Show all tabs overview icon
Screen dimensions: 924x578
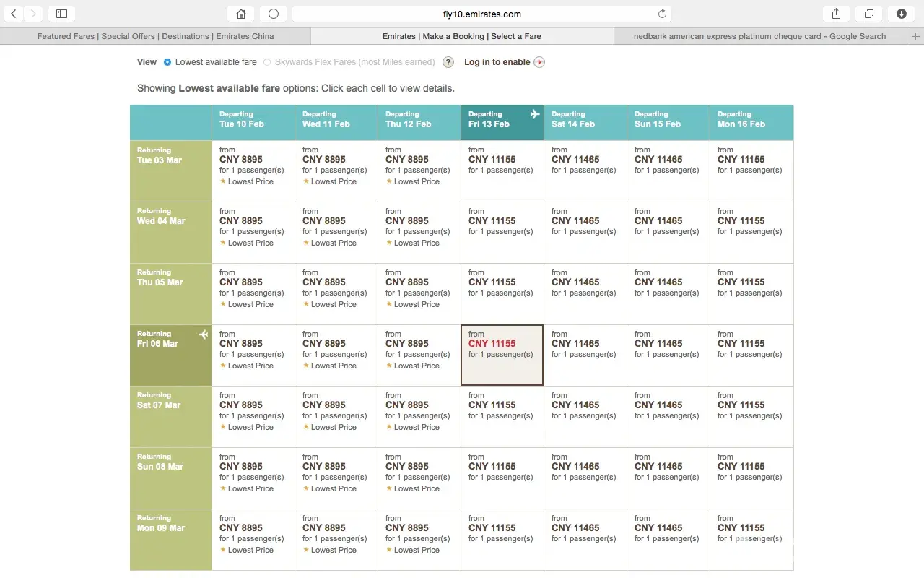[x=868, y=14]
